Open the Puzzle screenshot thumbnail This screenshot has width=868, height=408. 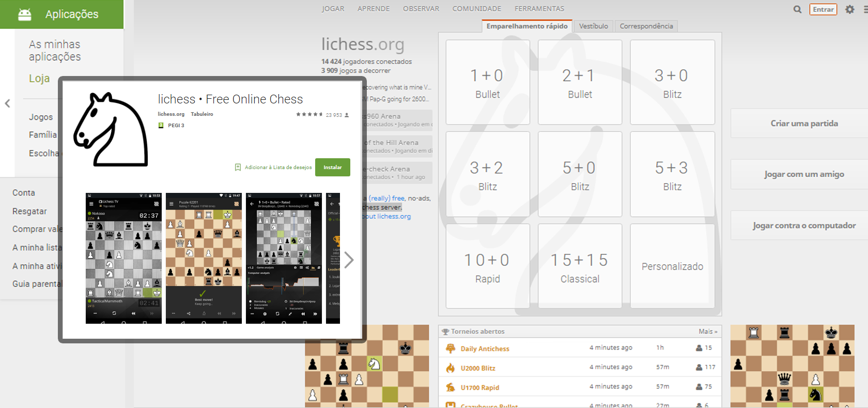[x=204, y=258]
